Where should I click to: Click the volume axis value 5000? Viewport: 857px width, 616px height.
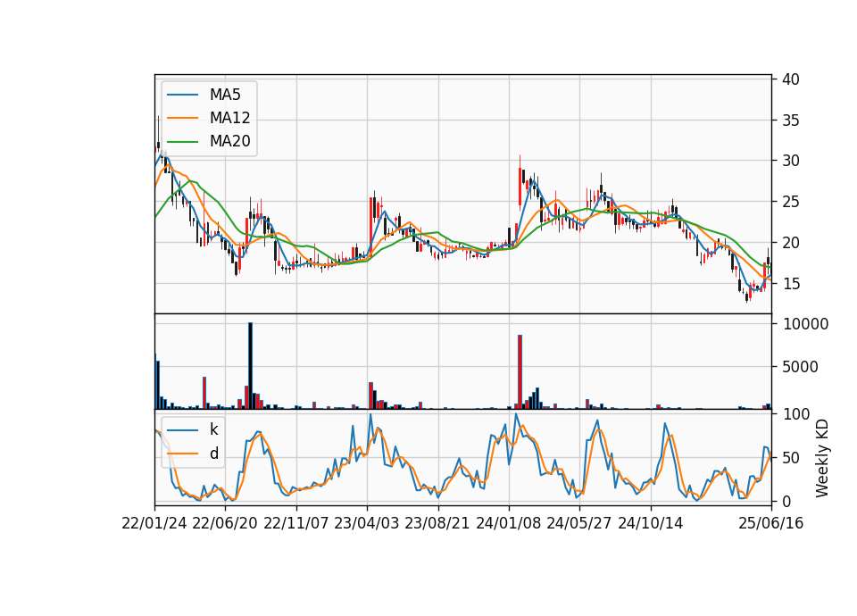[800, 367]
